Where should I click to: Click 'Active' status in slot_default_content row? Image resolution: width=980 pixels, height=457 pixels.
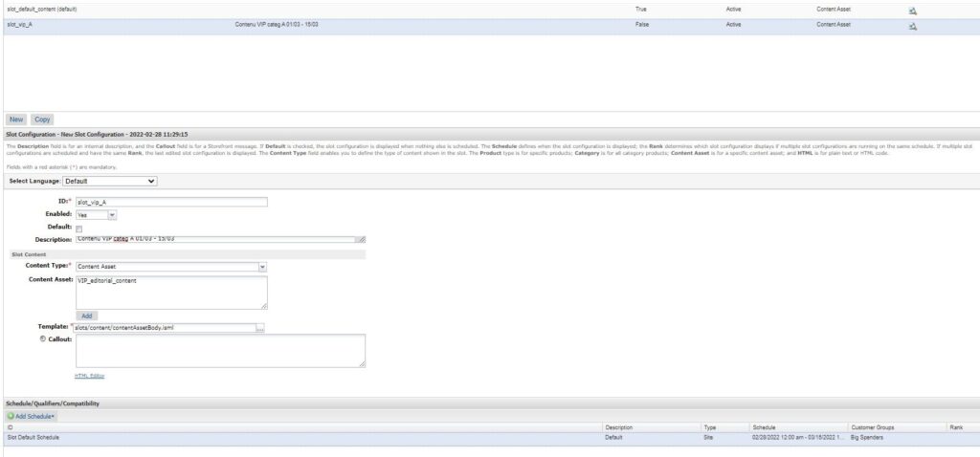(x=734, y=10)
